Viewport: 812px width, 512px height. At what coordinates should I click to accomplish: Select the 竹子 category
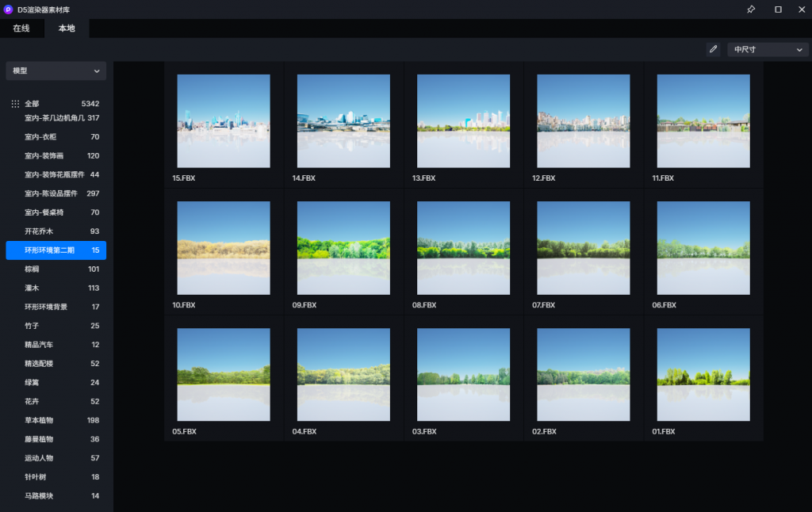[56, 326]
